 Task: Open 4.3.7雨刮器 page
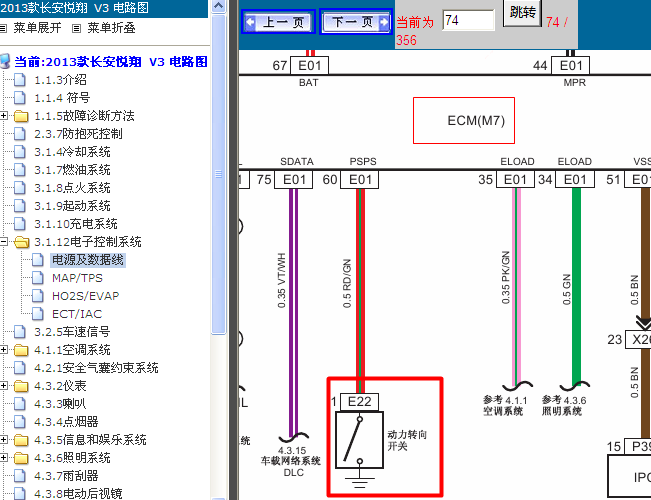[x=66, y=476]
